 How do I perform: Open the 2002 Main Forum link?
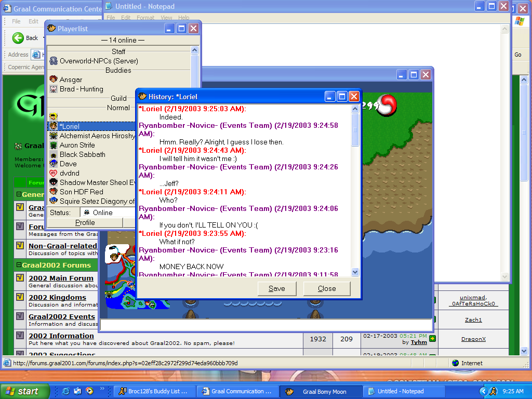(x=61, y=278)
